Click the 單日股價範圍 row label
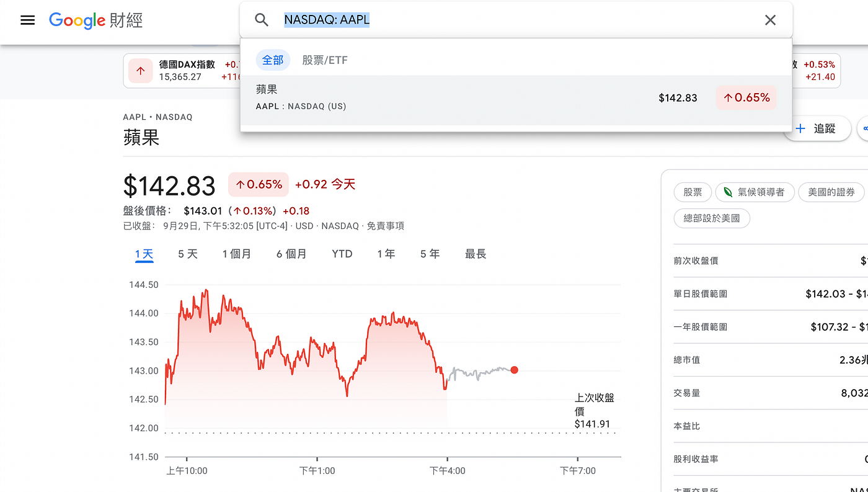The width and height of the screenshot is (868, 492). 701,293
